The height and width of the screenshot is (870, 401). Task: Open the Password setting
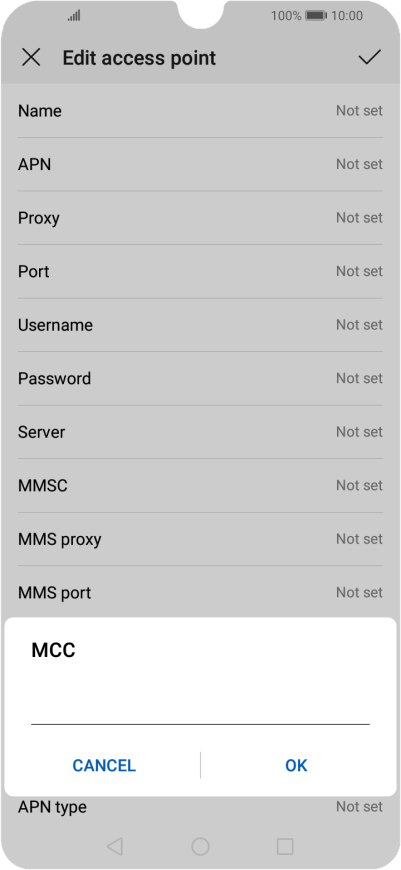[200, 378]
